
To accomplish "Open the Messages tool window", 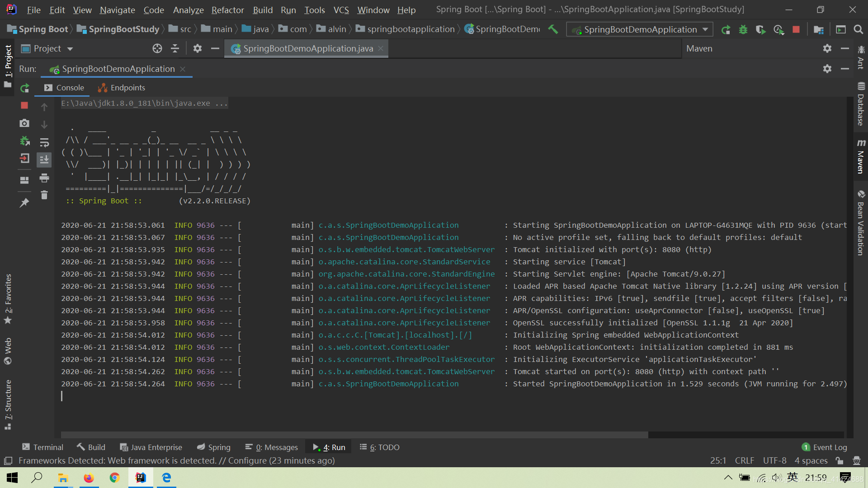I will coord(271,447).
